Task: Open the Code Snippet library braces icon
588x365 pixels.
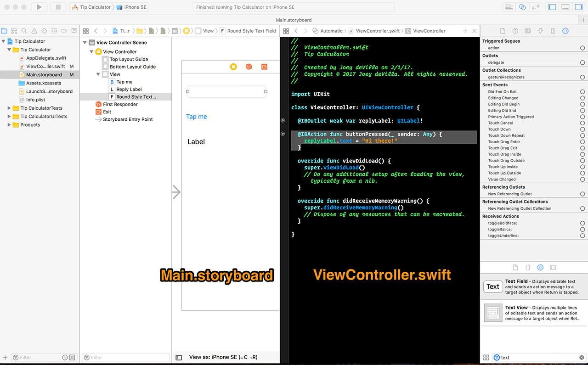Action: tap(528, 267)
